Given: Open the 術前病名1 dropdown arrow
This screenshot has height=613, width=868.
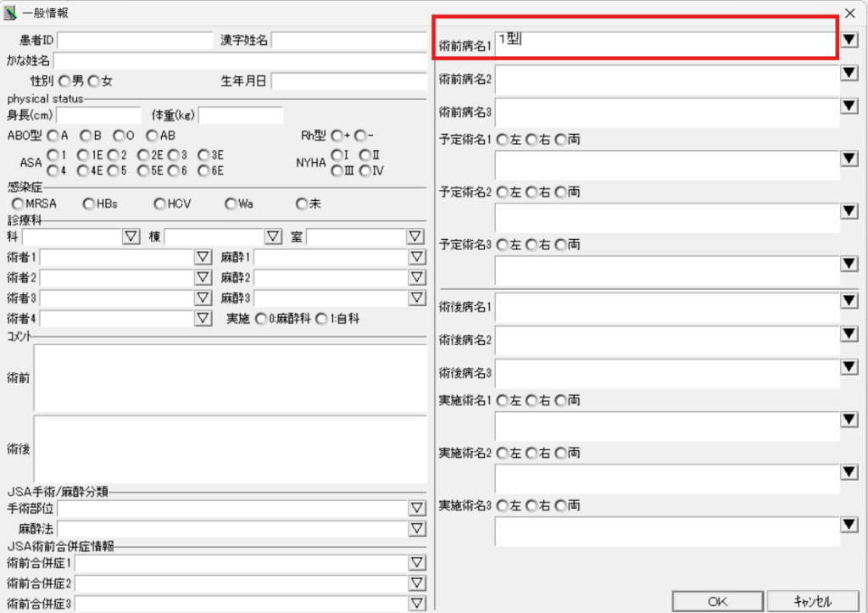Looking at the screenshot, I should 849,39.
